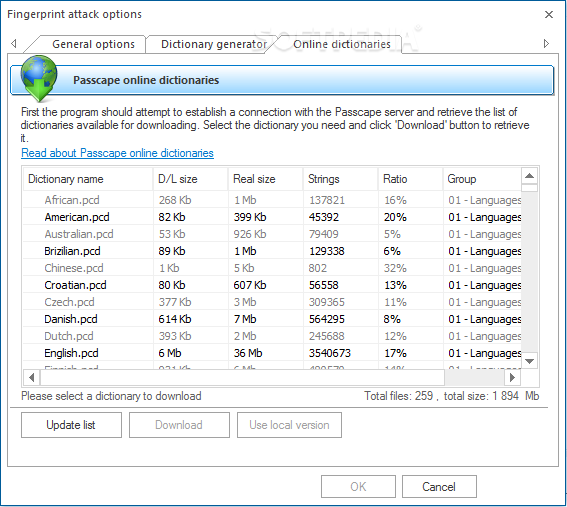Click the 137821 strings cell

[327, 200]
